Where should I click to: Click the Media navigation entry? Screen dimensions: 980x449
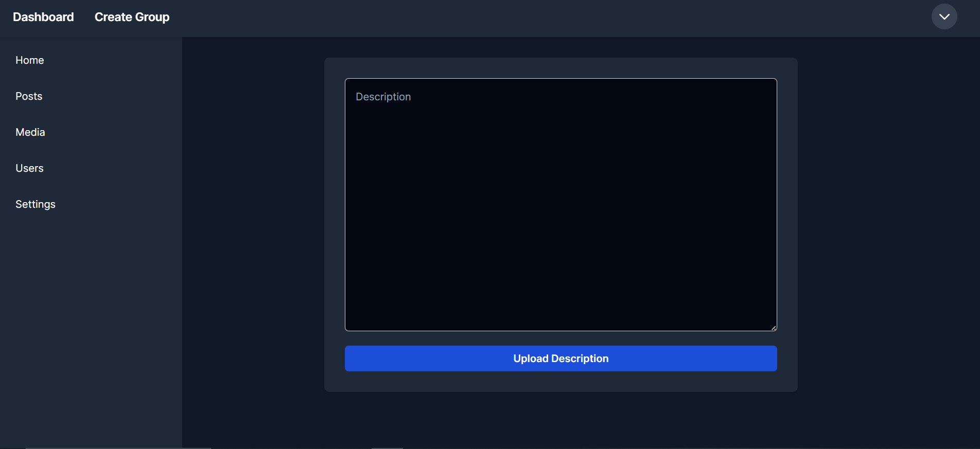[x=30, y=132]
